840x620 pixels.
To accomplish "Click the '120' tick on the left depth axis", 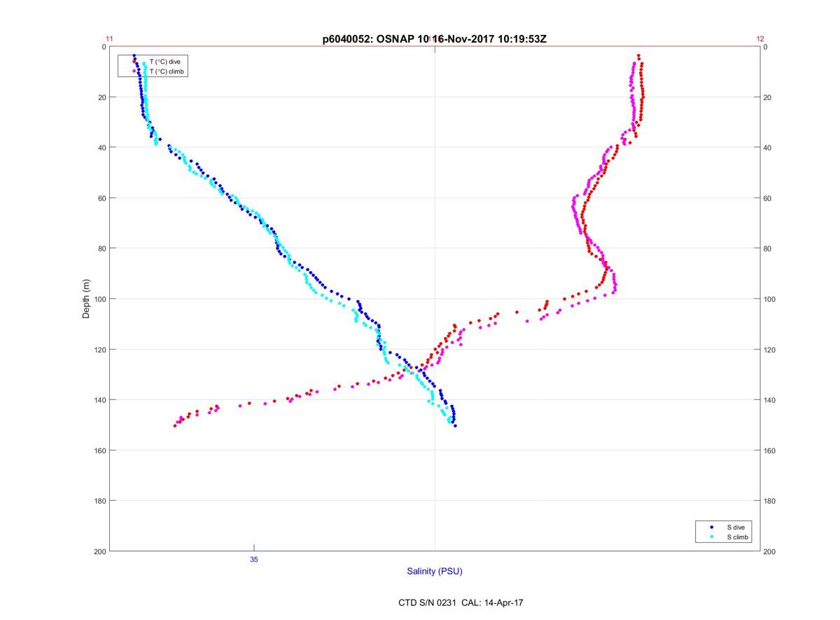I will coord(100,350).
